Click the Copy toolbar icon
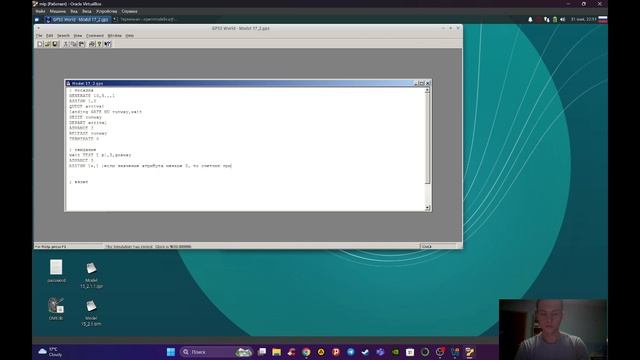The width and height of the screenshot is (640, 360). coord(74,44)
